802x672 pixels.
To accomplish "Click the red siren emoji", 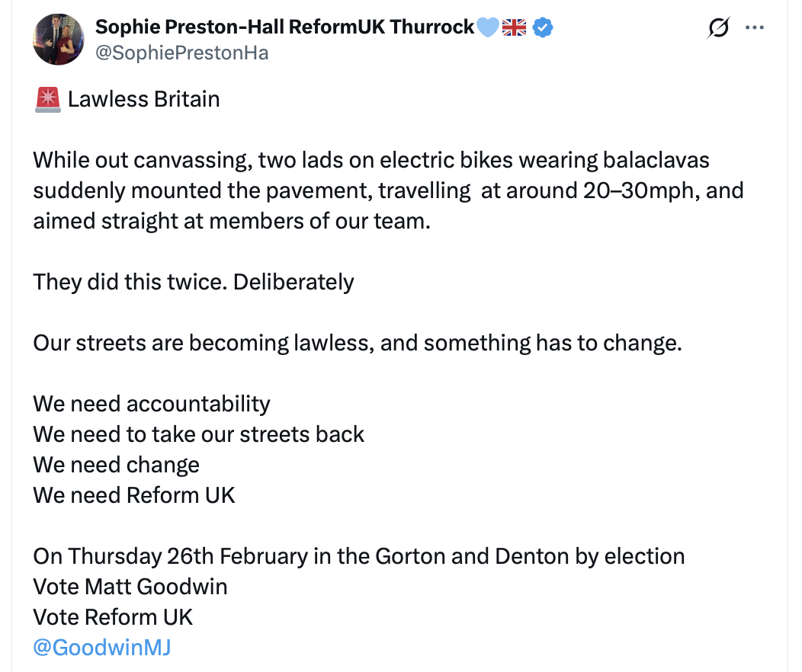I will click(x=47, y=99).
